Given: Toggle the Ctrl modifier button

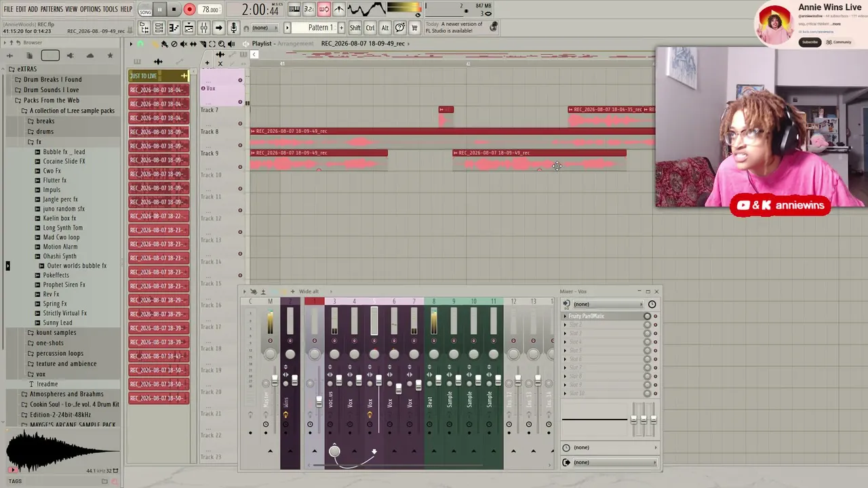Looking at the screenshot, I should [370, 28].
